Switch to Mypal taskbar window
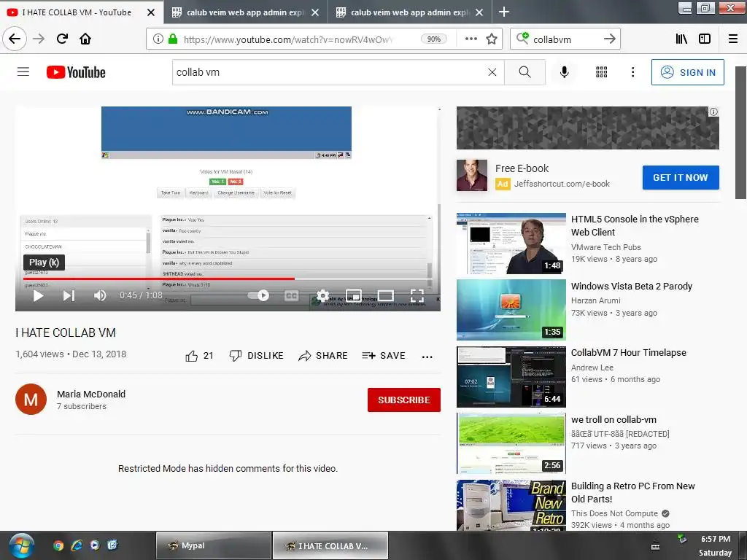This screenshot has height=560, width=747. tap(214, 545)
